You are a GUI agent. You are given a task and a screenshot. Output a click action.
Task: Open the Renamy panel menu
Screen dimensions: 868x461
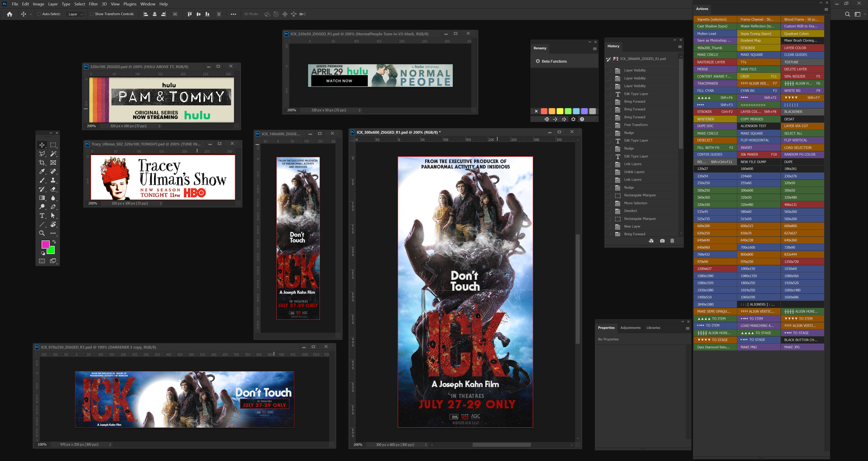coord(595,49)
